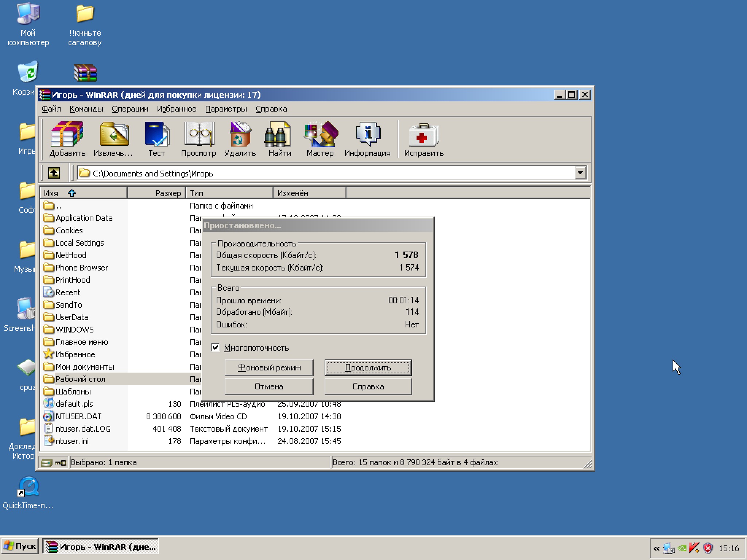Select the Рабочий стол folder row

coord(80,379)
